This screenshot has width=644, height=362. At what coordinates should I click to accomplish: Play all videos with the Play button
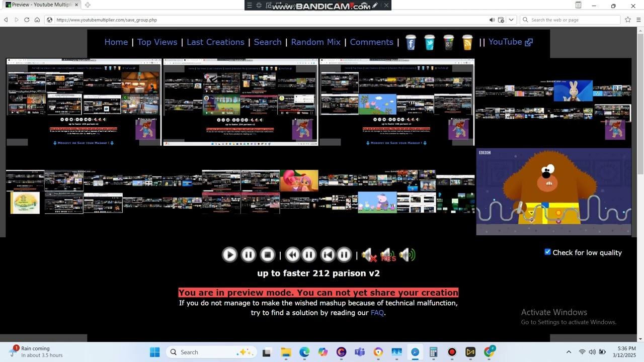[229, 255]
